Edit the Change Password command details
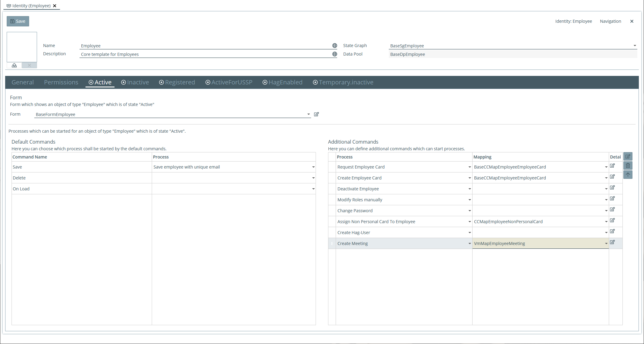644x344 pixels. 612,209
